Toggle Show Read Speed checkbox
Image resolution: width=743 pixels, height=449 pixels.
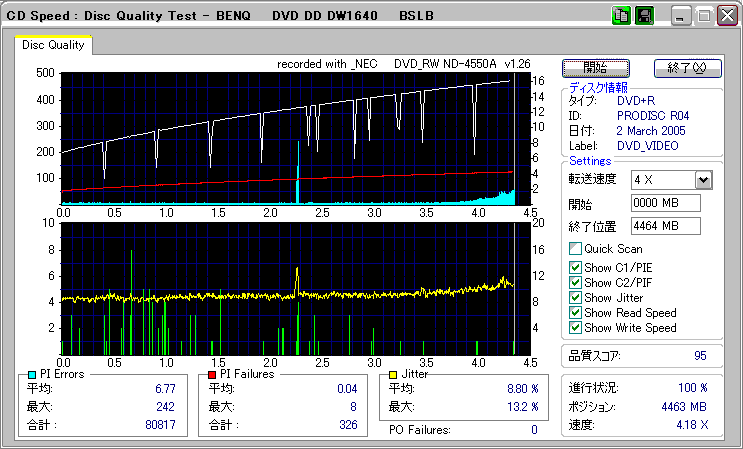575,312
